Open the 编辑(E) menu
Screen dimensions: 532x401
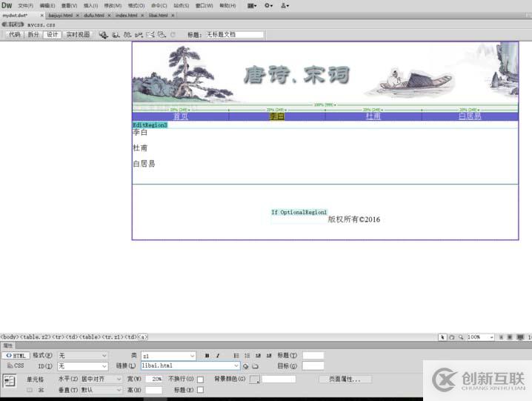click(x=47, y=6)
